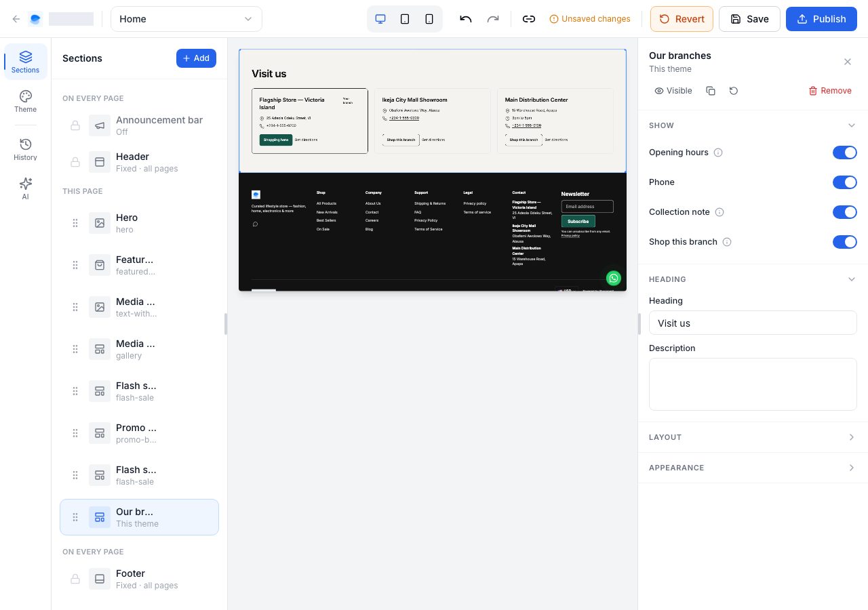Show info for Shop this branch
The image size is (868, 610).
point(727,242)
